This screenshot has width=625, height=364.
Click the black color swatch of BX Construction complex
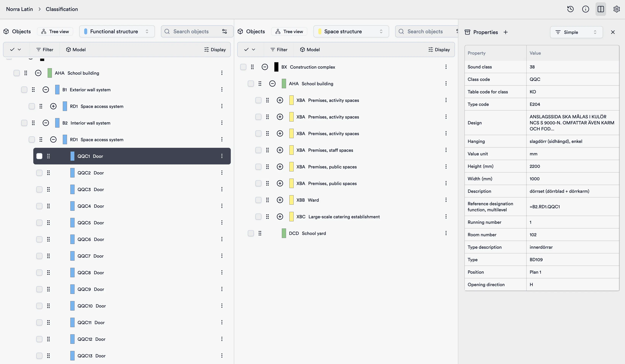pos(276,67)
